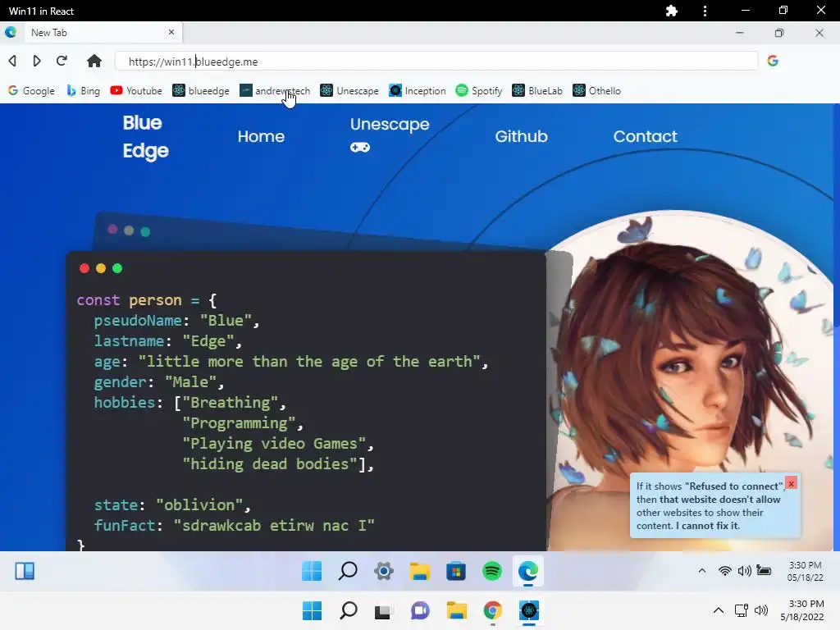Click the red dot on code window

(84, 268)
